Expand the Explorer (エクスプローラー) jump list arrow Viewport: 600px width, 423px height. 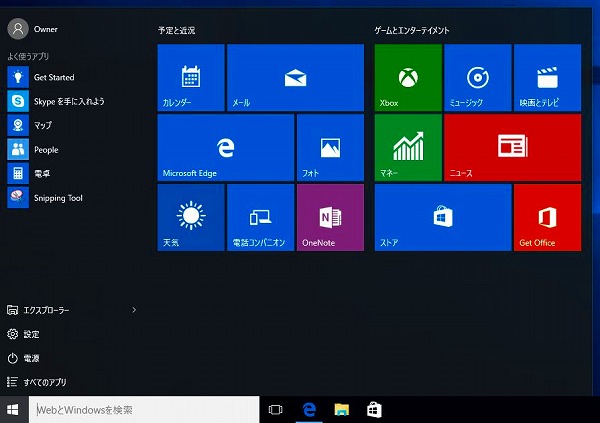click(134, 310)
